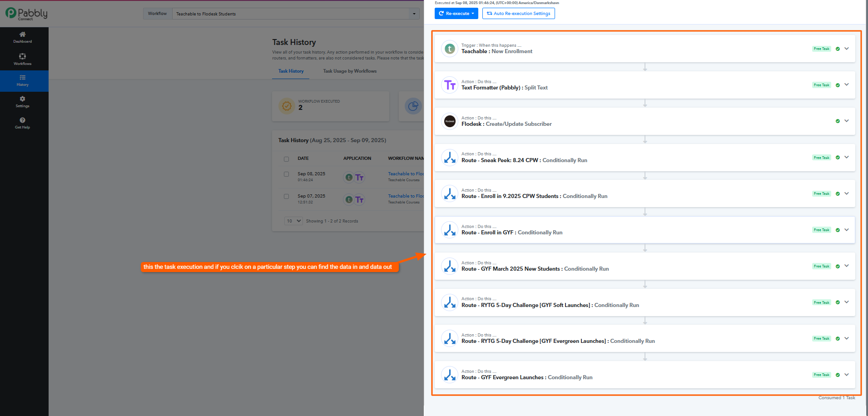
Task: Click the route icon for RYTG GYF Soft Launches
Action: (x=450, y=302)
